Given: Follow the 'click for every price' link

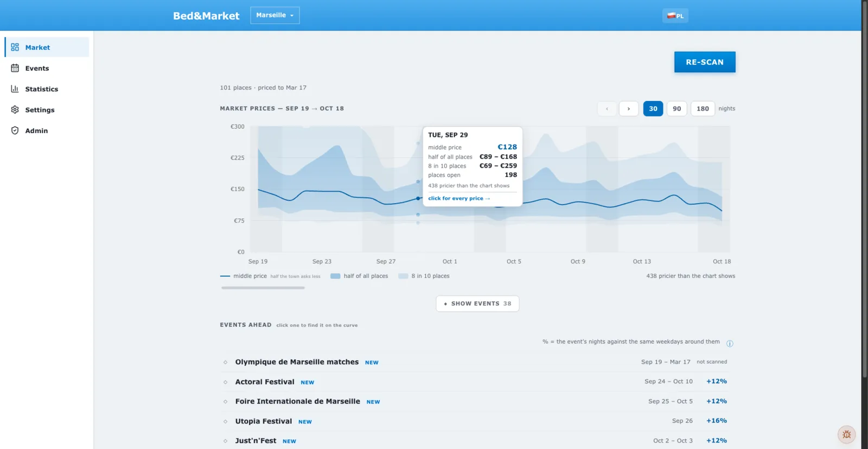Looking at the screenshot, I should point(459,199).
